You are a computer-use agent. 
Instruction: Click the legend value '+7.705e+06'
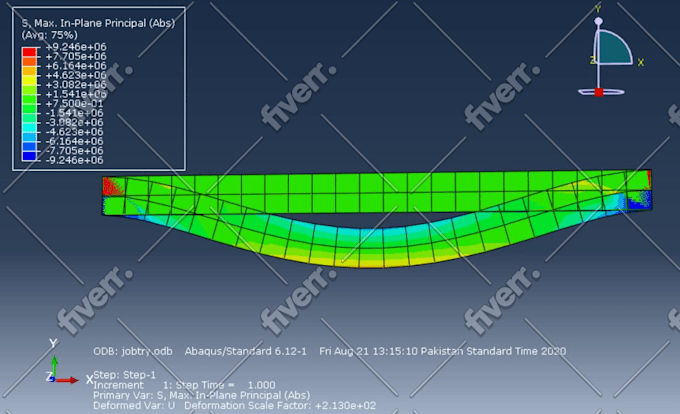(x=76, y=56)
